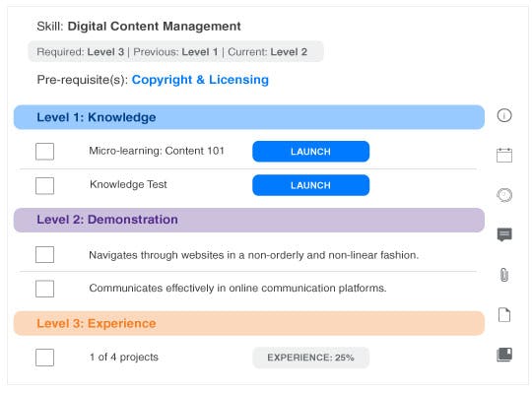Click the circular refresh icon
This screenshot has width=532, height=393.
click(504, 195)
